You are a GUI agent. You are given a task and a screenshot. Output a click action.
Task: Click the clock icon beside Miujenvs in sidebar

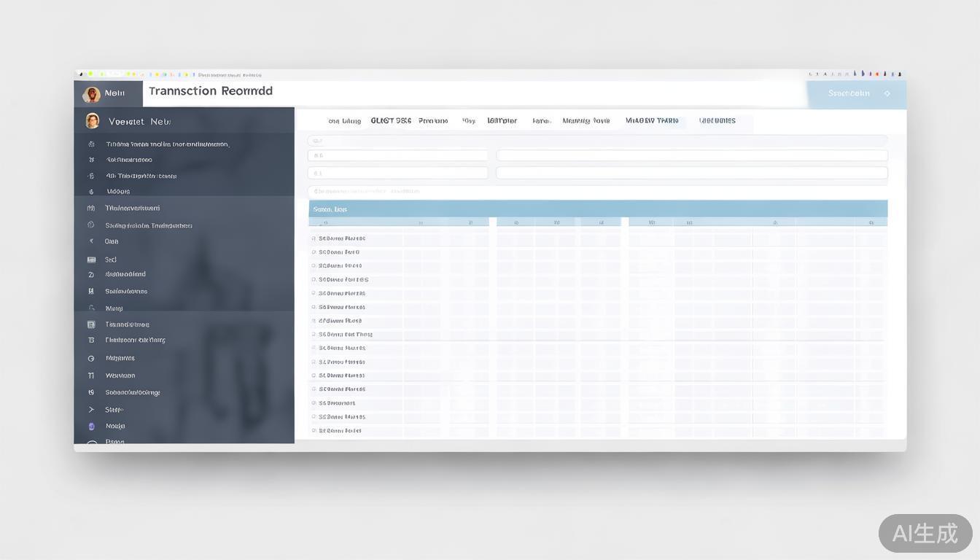[91, 359]
